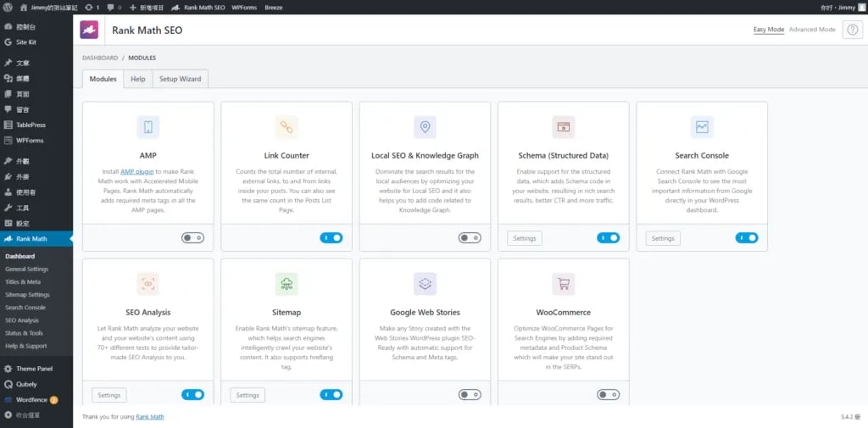Click the Sitemap cloud icon
Viewport: 868px width, 428px height.
click(x=287, y=284)
